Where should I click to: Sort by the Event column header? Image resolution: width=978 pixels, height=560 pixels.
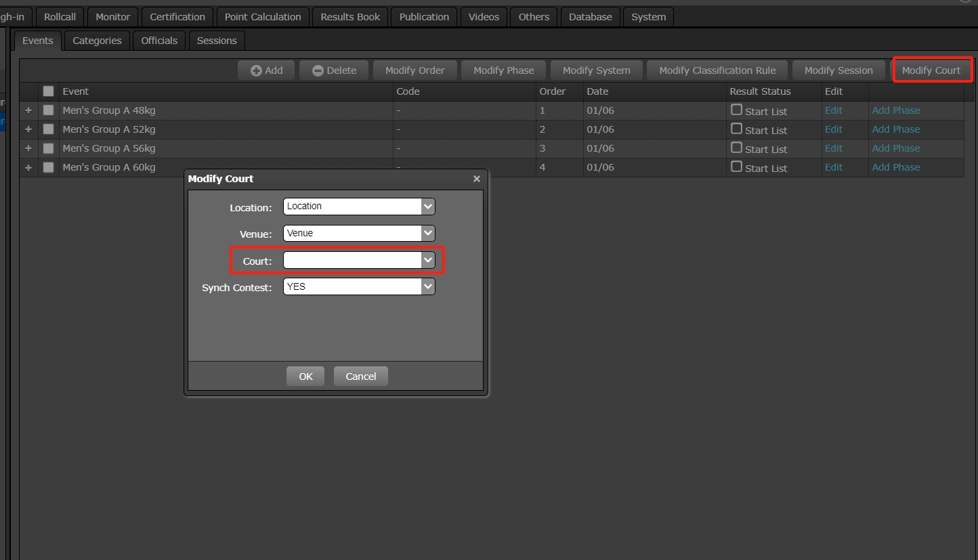(x=76, y=91)
